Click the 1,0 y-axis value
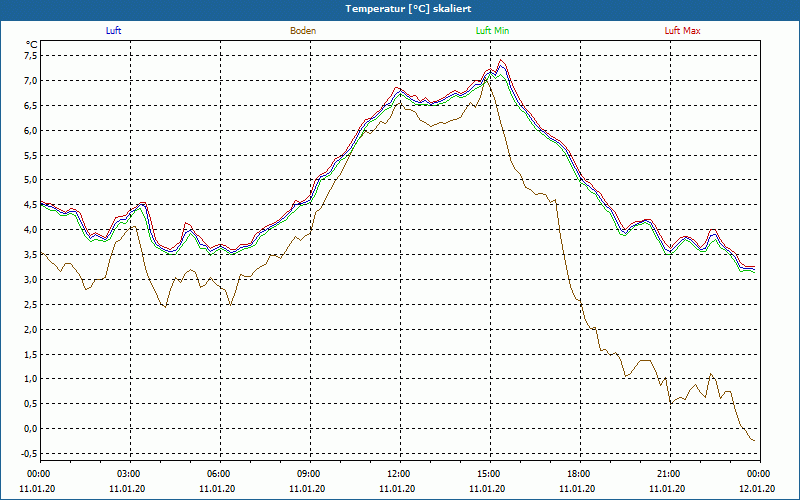Image resolution: width=800 pixels, height=500 pixels. [30, 379]
